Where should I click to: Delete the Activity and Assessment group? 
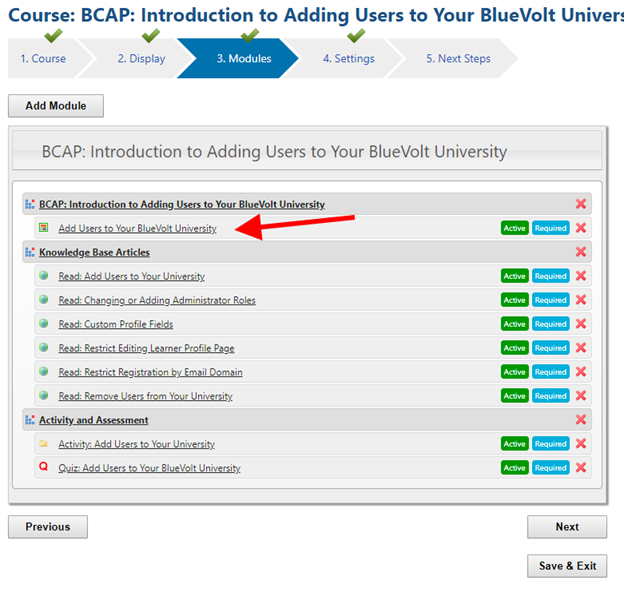click(581, 419)
